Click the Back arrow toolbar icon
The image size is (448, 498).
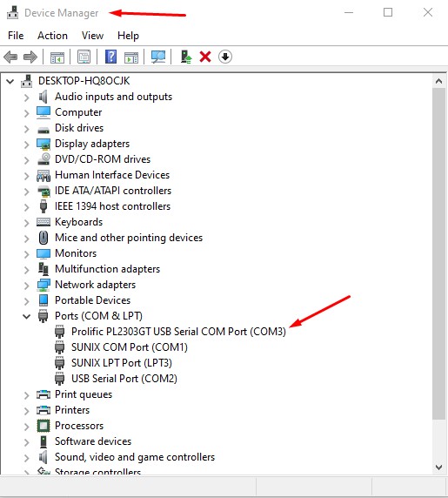click(x=10, y=57)
